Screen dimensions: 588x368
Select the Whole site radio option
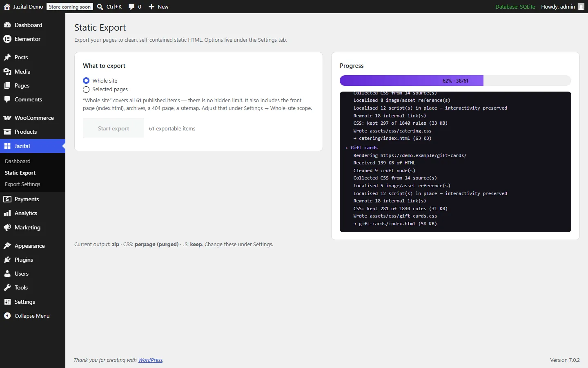[x=86, y=81]
